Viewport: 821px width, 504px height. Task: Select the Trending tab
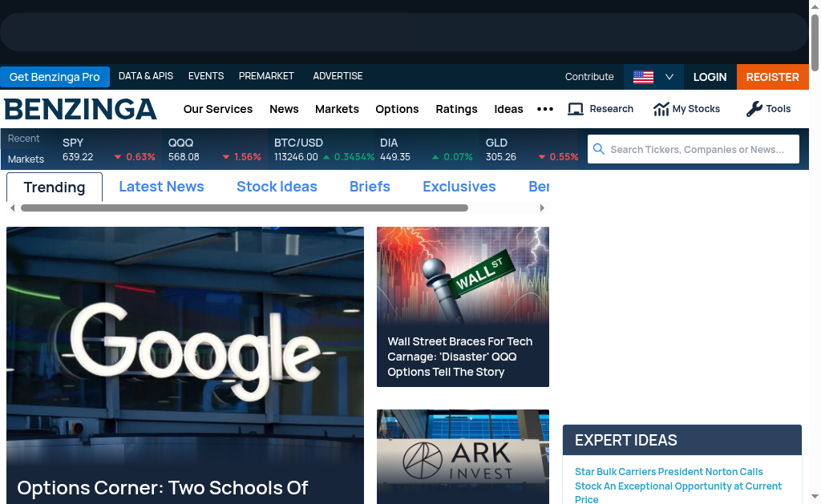55,187
